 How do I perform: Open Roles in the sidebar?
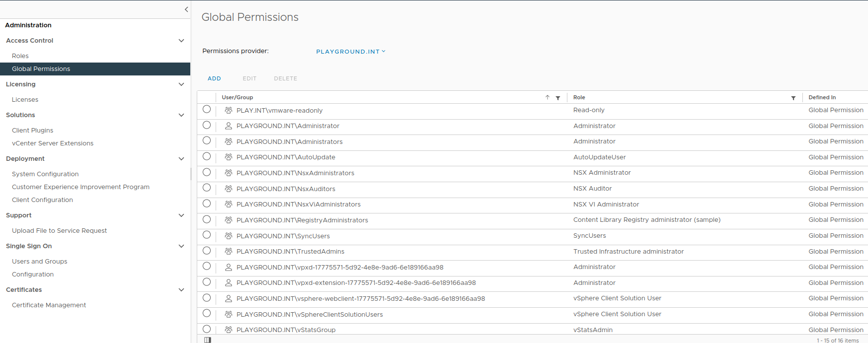[20, 56]
